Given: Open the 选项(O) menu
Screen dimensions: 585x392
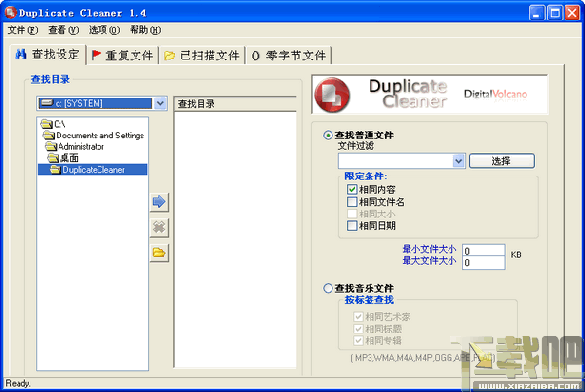Looking at the screenshot, I should (104, 30).
